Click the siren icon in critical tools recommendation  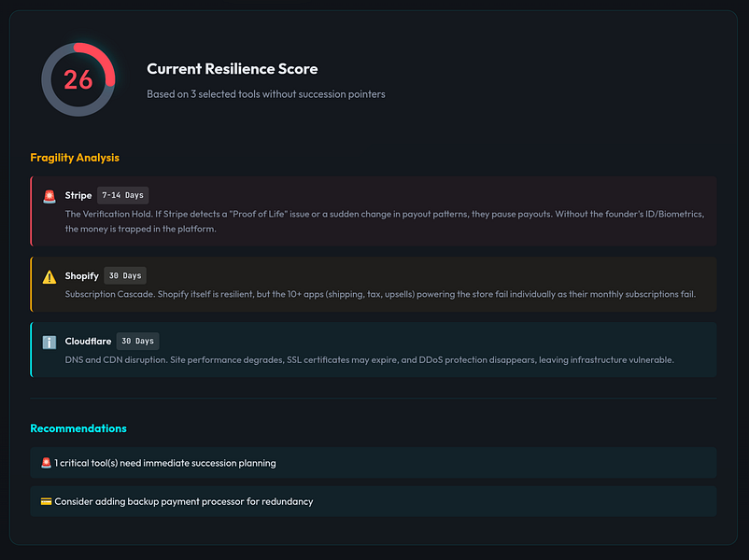point(46,463)
